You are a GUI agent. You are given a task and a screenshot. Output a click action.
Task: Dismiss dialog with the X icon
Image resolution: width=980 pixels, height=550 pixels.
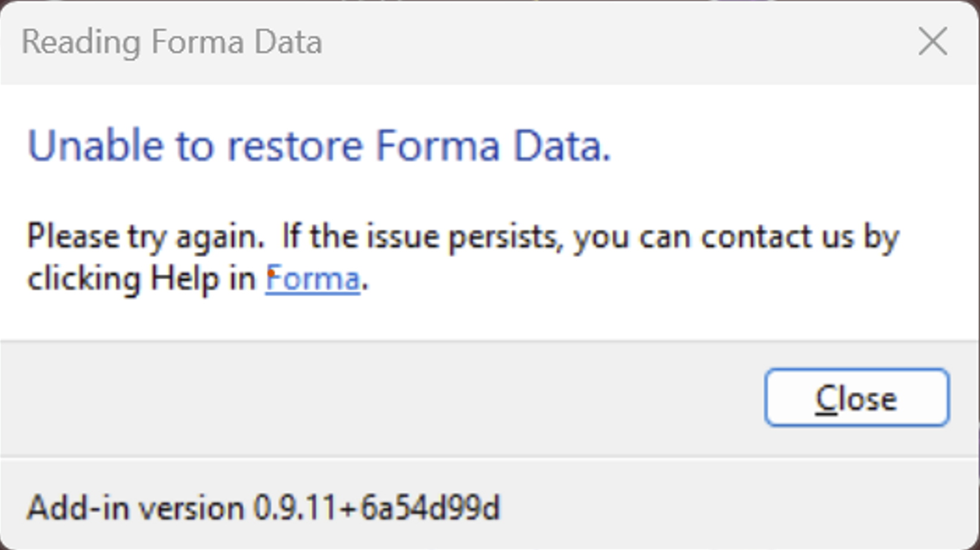(x=932, y=42)
